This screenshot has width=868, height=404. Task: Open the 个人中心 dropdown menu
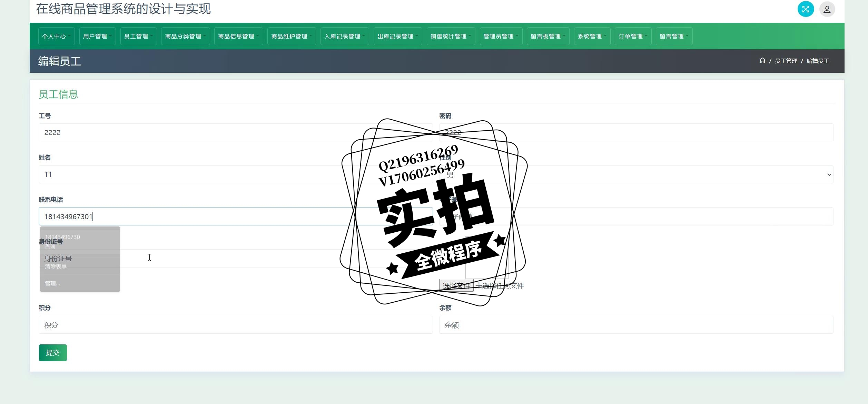point(56,36)
